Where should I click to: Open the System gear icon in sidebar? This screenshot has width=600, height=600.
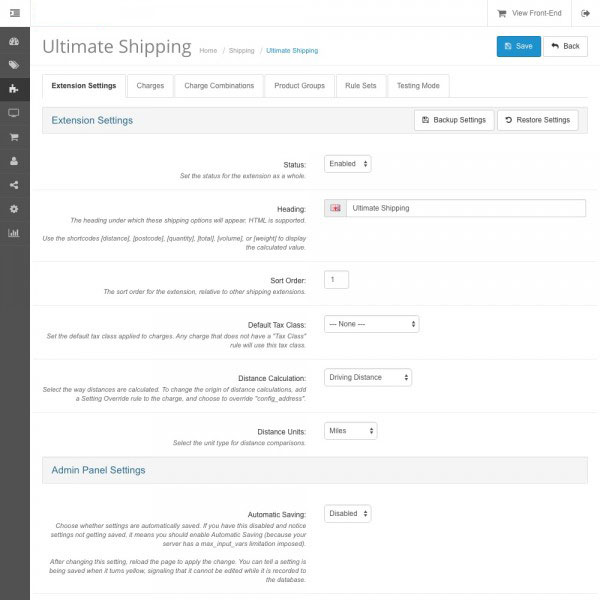click(x=14, y=209)
